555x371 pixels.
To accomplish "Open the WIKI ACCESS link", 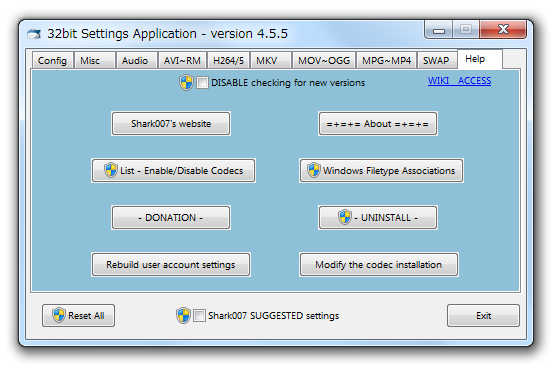I will (x=459, y=81).
